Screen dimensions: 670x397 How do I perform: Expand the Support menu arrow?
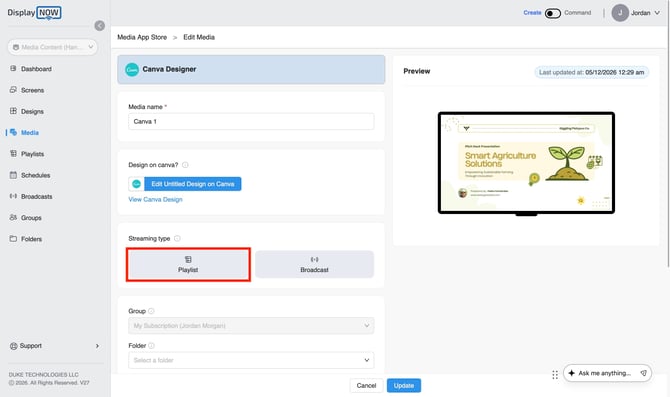[x=97, y=346]
